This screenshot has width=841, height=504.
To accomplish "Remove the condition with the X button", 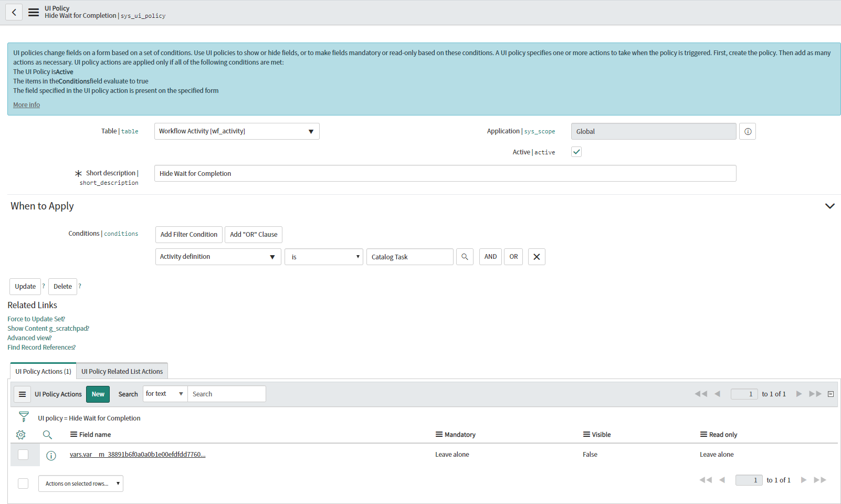I will click(537, 257).
